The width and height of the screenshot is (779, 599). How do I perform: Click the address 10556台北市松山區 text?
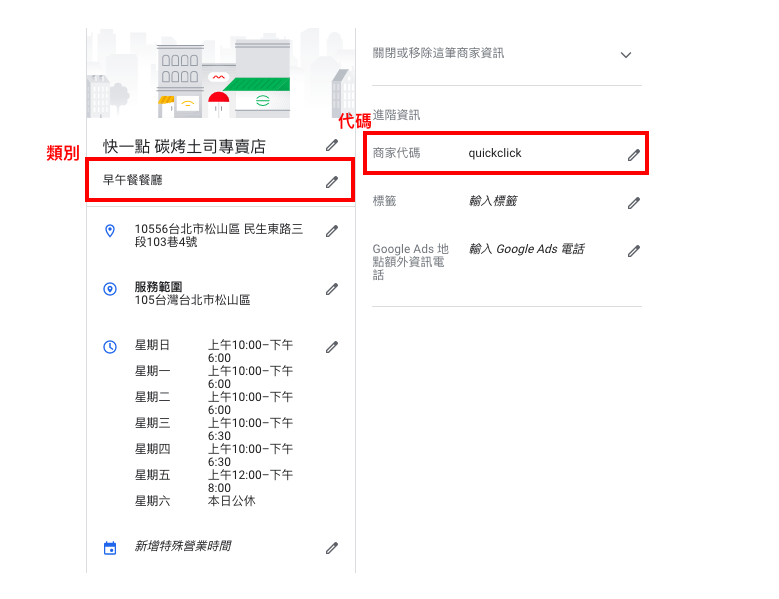click(x=219, y=235)
